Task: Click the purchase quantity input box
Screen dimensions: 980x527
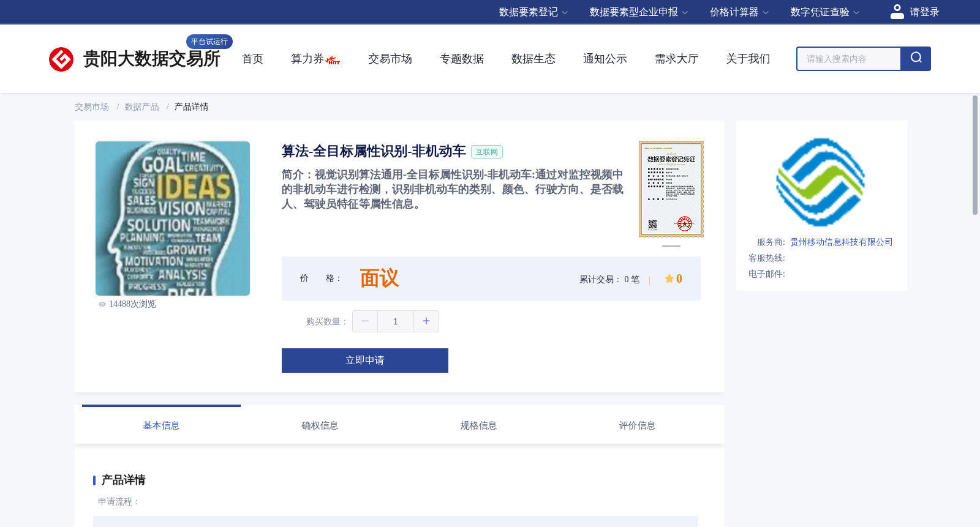Action: (396, 321)
